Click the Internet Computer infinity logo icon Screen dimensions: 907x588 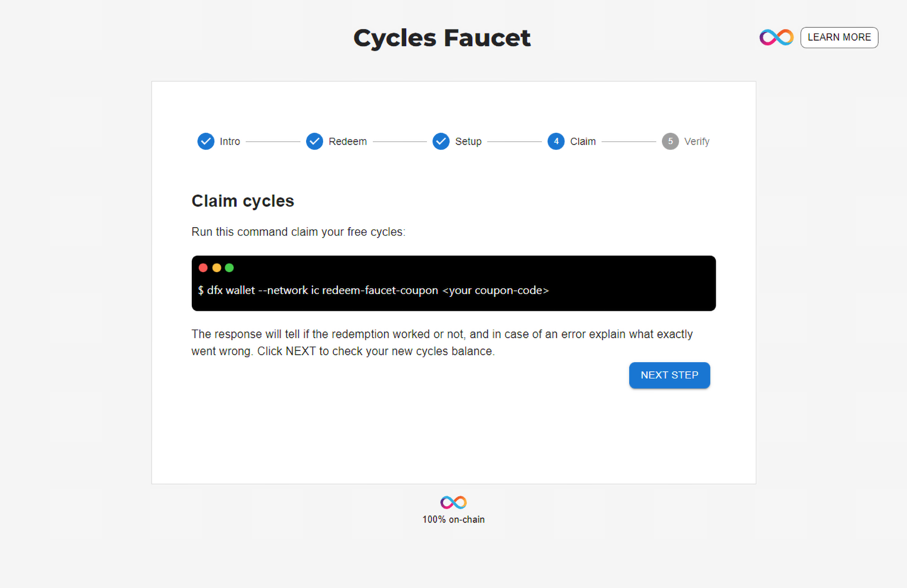click(x=777, y=36)
